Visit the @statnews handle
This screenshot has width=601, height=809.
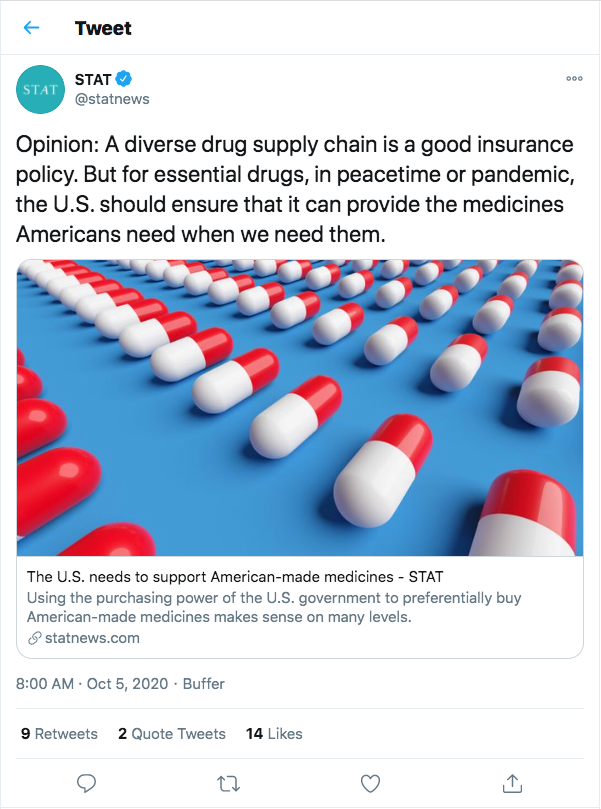(113, 98)
